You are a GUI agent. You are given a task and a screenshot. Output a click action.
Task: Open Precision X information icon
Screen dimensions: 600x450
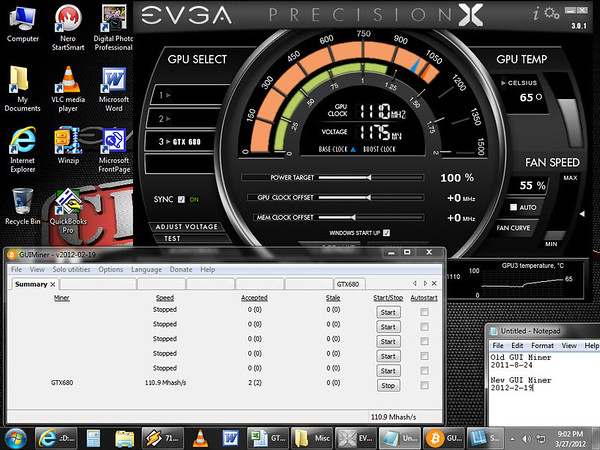[x=536, y=14]
